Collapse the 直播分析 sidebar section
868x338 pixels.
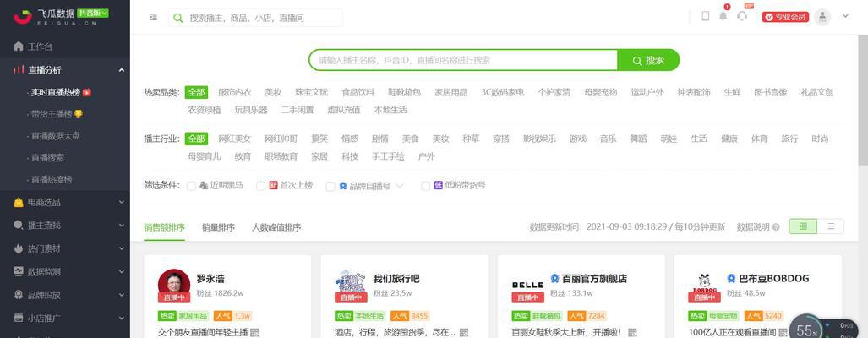(x=121, y=70)
